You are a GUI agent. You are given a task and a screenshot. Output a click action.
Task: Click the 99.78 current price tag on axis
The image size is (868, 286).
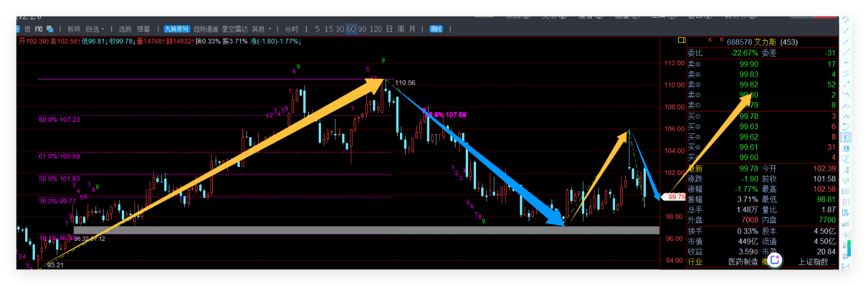[673, 196]
